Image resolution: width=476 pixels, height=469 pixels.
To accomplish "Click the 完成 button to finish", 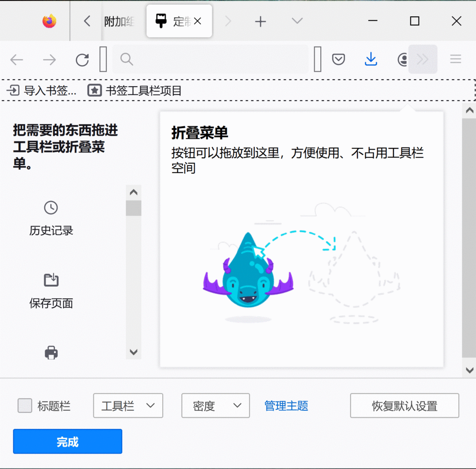I will 67,441.
